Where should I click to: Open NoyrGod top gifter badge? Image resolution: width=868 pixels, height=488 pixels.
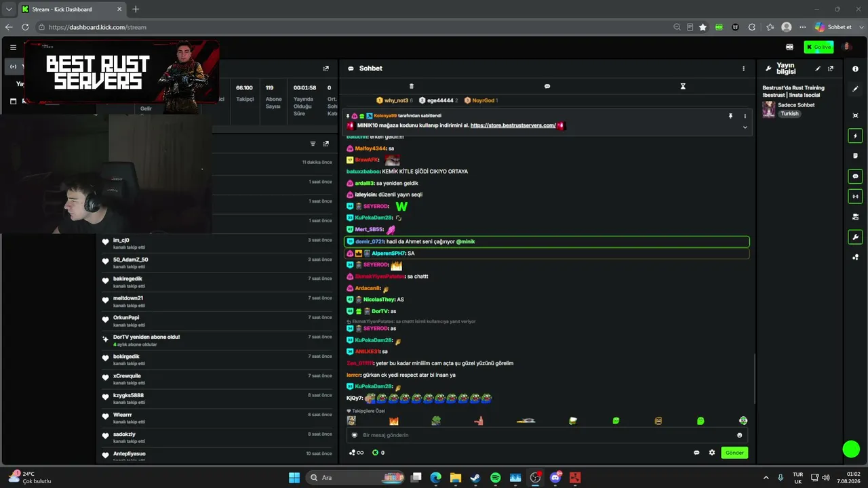(481, 100)
